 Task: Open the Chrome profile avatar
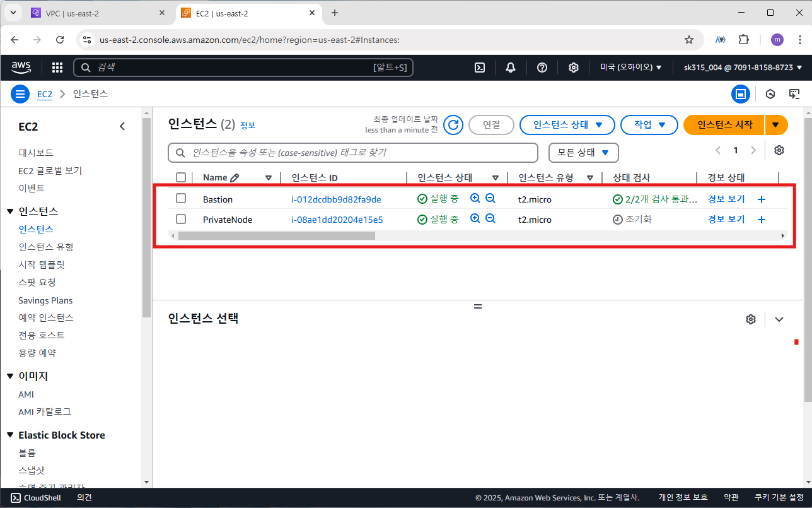coord(777,39)
